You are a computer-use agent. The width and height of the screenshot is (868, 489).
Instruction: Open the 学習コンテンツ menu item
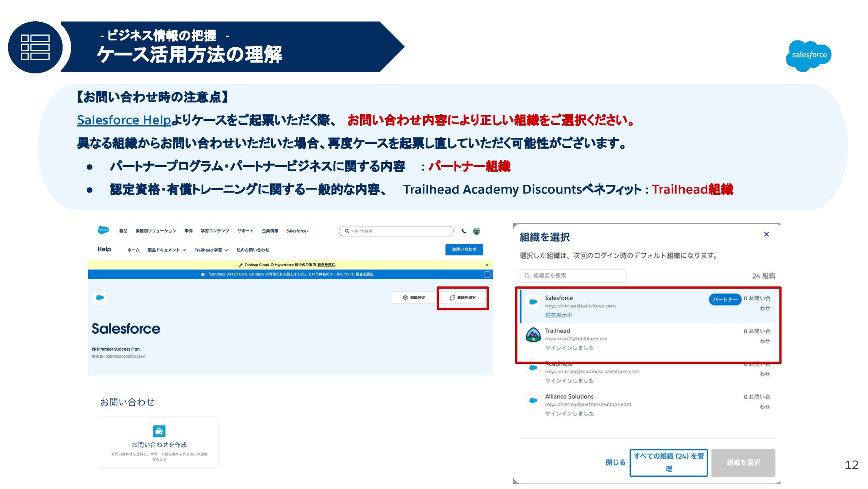click(x=215, y=231)
